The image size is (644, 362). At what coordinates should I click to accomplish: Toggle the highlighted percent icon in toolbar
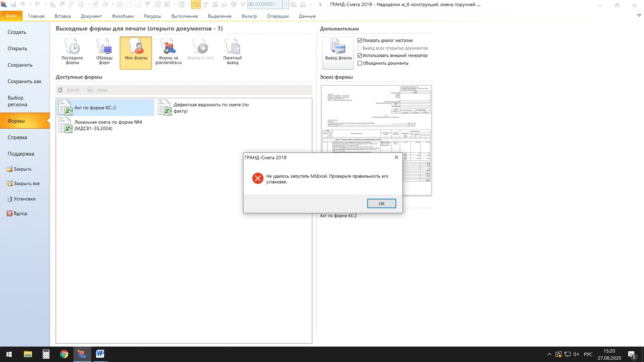[196, 4]
